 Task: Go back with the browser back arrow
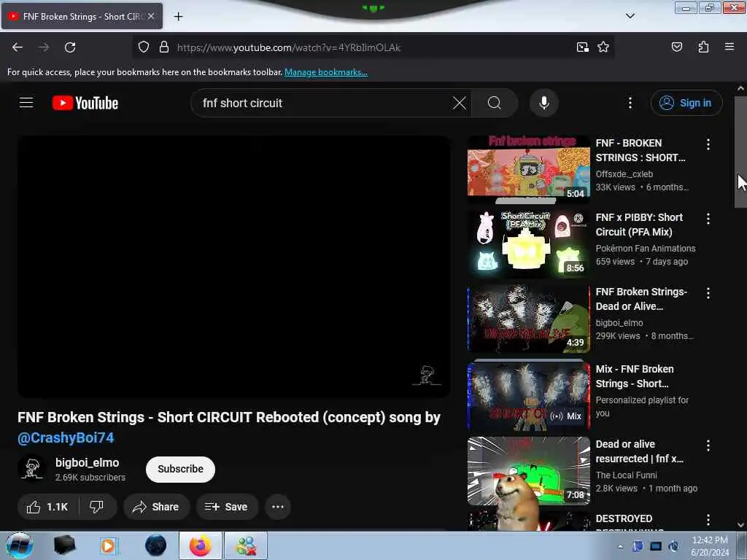click(x=18, y=47)
